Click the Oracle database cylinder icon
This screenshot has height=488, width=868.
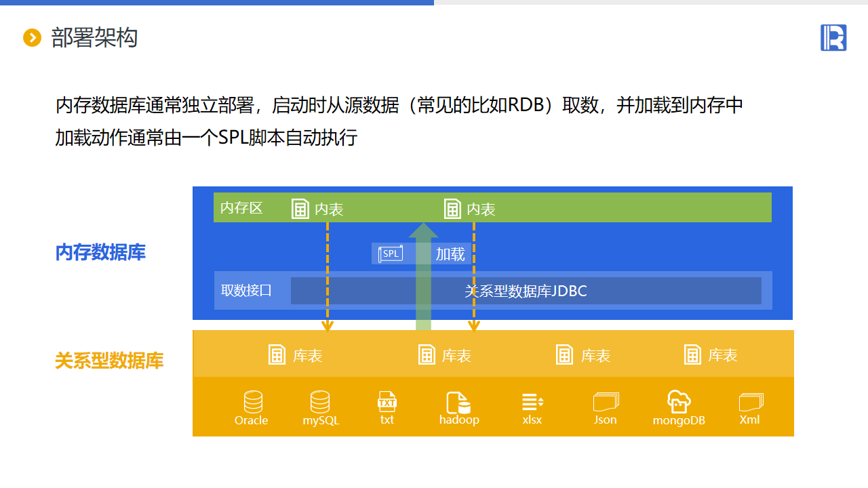[253, 402]
